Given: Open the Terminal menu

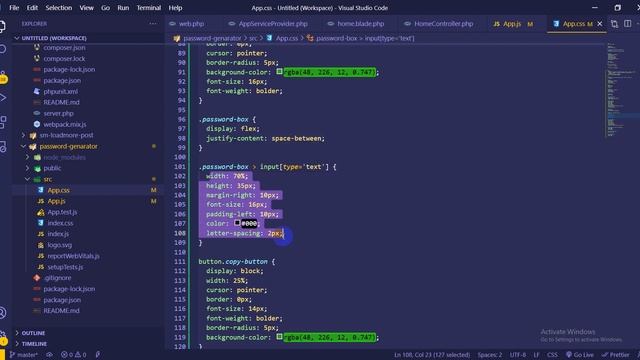Looking at the screenshot, I should (x=149, y=8).
